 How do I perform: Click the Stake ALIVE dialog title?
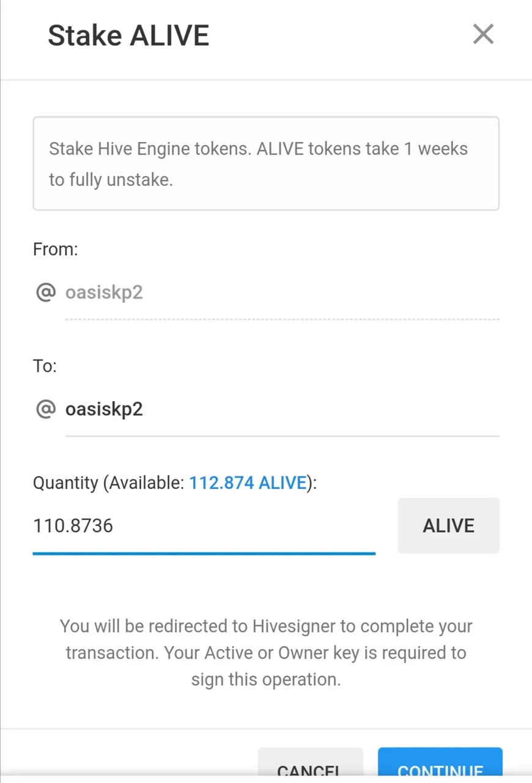coord(128,35)
